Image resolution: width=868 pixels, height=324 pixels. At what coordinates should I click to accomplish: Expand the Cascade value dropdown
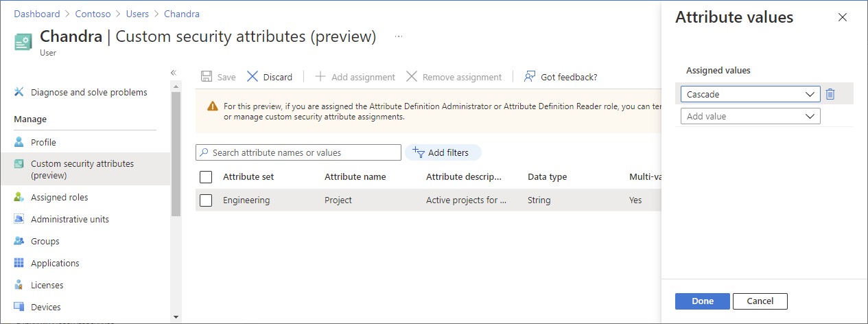coord(811,94)
